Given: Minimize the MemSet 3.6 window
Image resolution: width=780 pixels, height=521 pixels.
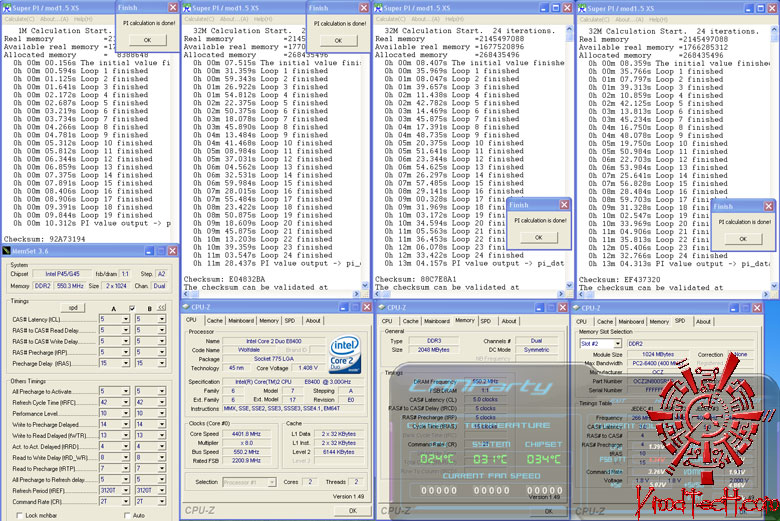Looking at the screenshot, I should pos(149,251).
